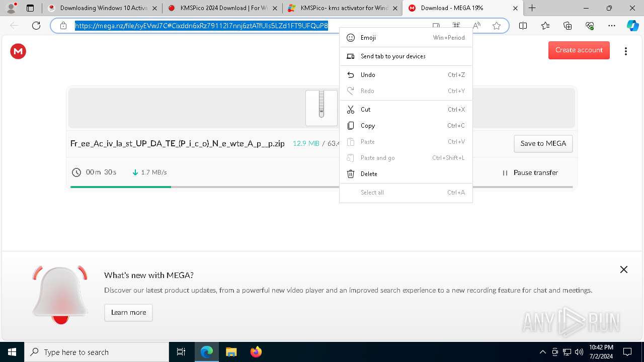Viewport: 644px width, 362px height.
Task: Click the download speed arrow icon
Action: click(135, 172)
